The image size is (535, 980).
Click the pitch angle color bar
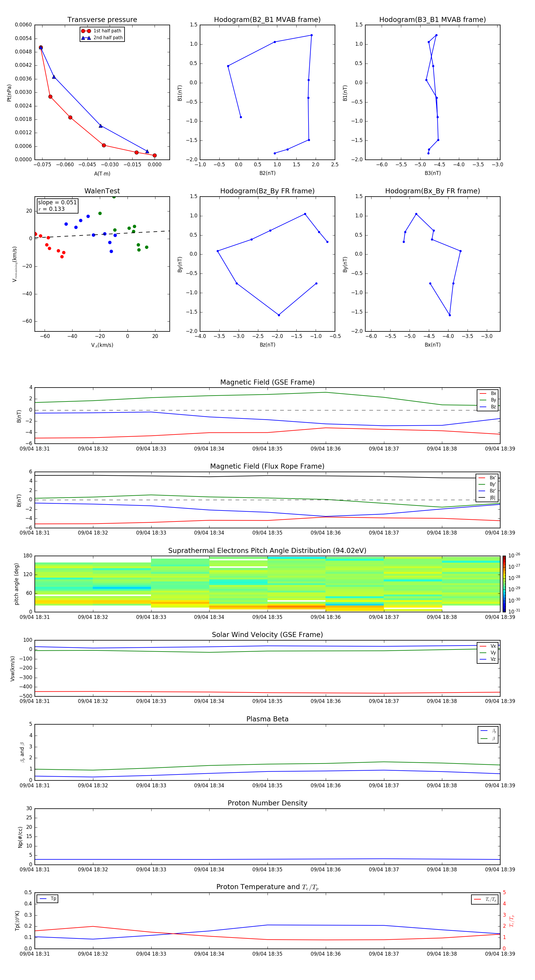coord(504,584)
